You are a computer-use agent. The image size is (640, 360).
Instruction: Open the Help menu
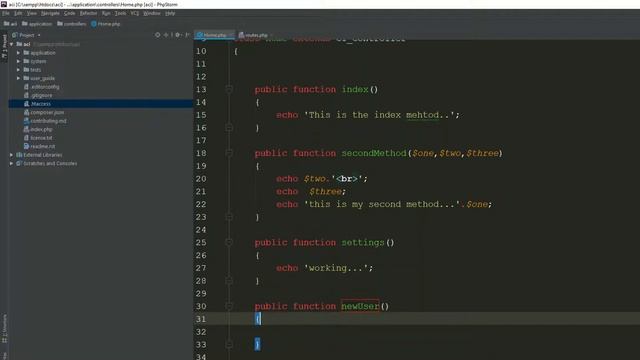pyautogui.click(x=170, y=13)
